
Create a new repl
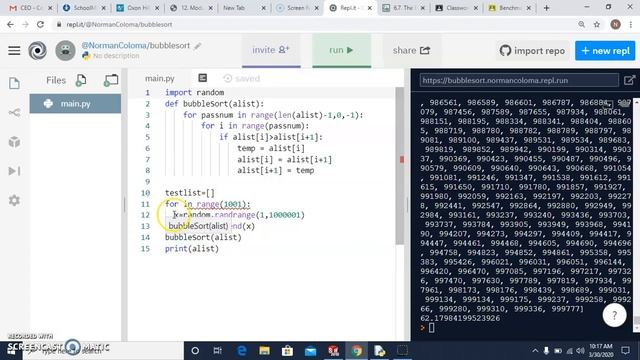(605, 51)
